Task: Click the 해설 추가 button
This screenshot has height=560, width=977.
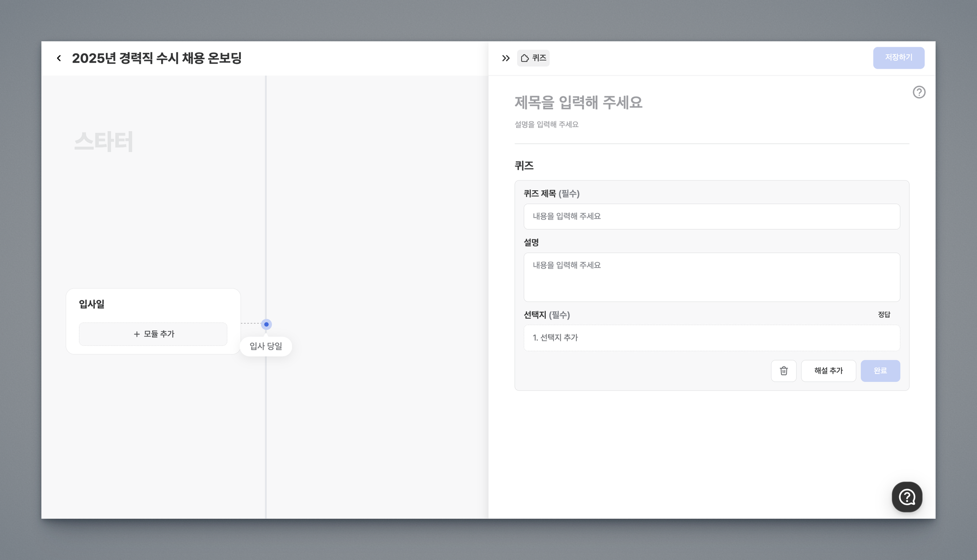Action: 828,371
